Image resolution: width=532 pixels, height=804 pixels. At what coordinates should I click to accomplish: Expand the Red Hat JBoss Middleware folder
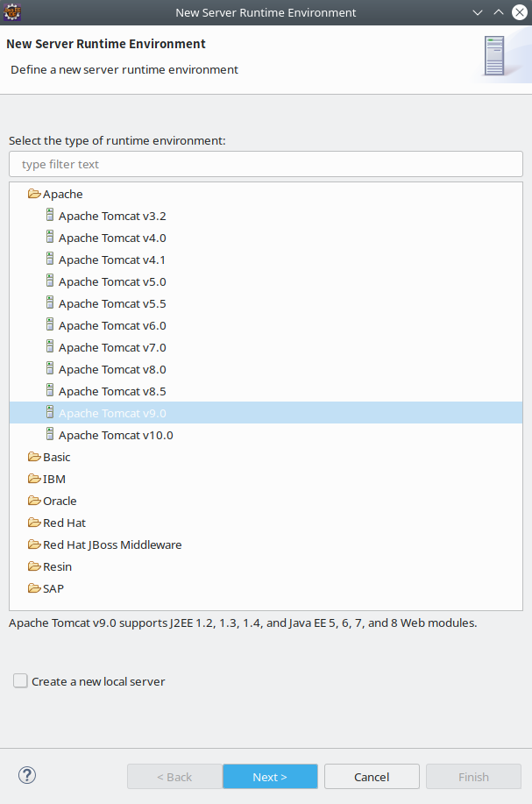[34, 544]
